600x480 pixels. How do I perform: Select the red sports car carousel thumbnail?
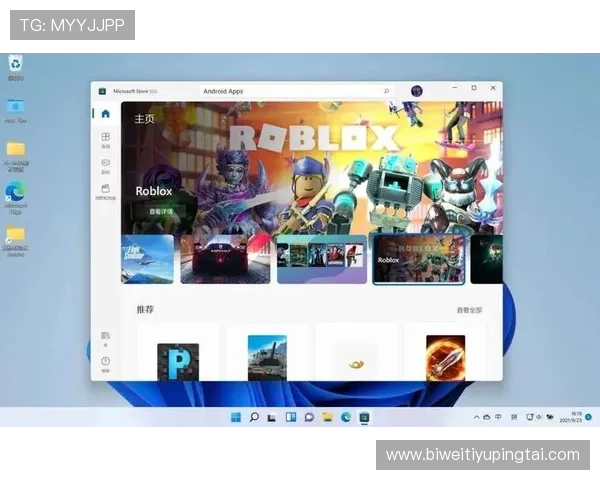225,259
